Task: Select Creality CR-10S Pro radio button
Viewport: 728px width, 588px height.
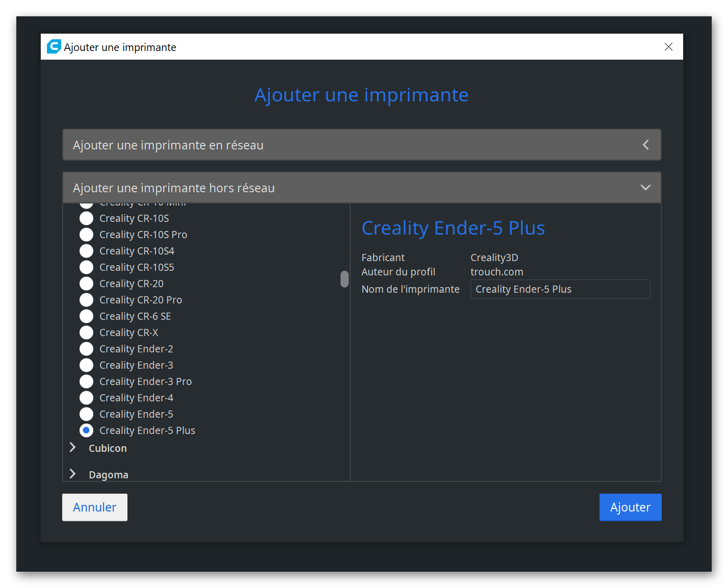Action: point(86,235)
